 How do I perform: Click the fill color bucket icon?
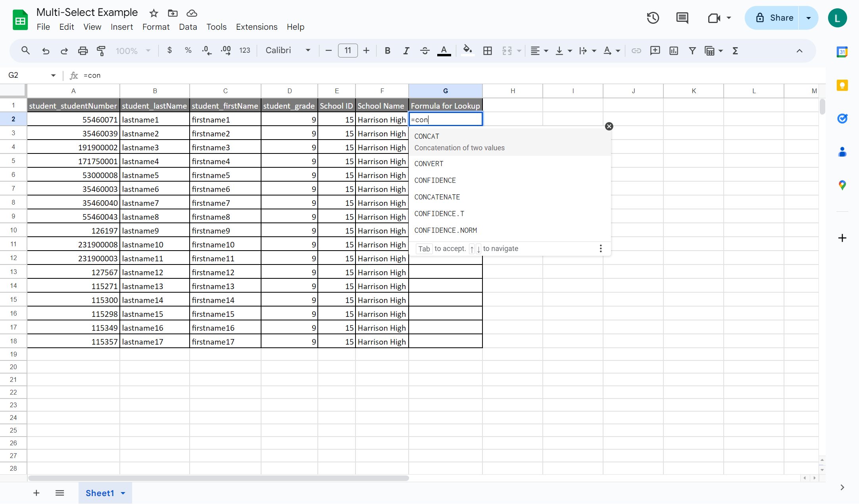tap(468, 50)
